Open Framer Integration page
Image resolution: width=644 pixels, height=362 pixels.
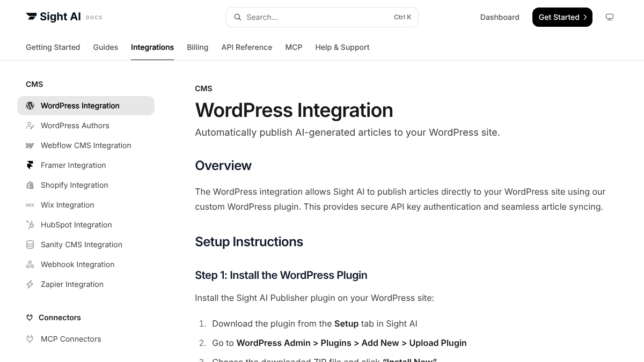tap(86, 165)
